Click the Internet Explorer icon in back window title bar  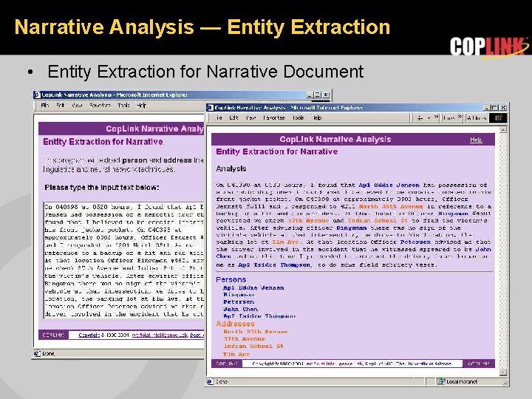(x=38, y=95)
